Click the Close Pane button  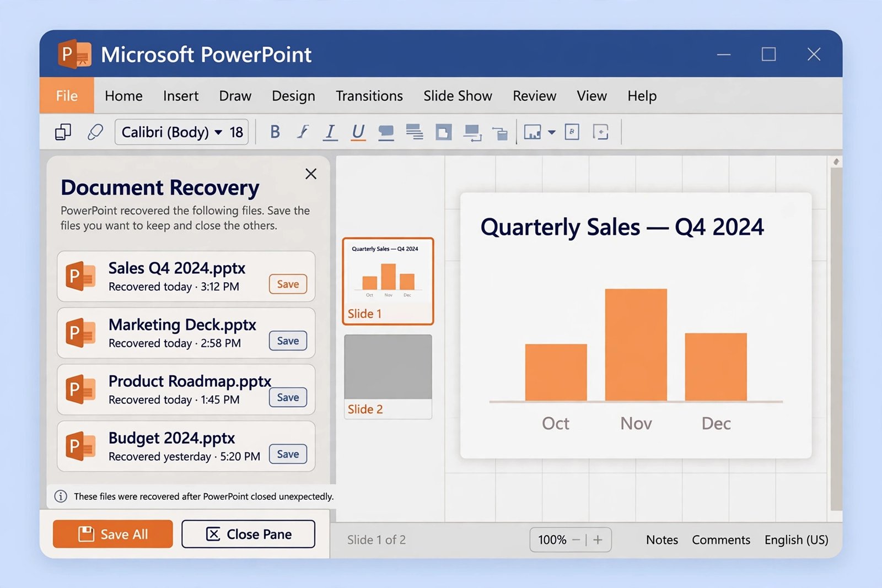coord(248,534)
